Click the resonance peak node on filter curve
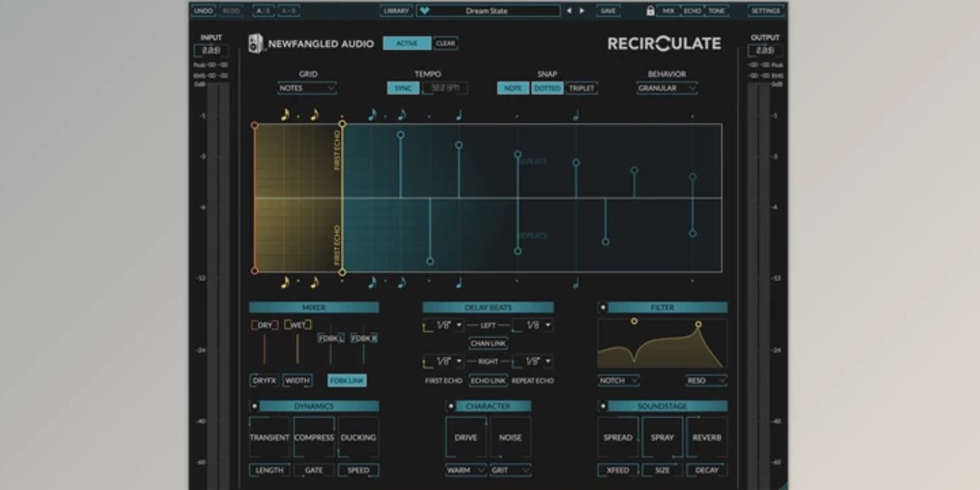The width and height of the screenshot is (980, 490). pos(698,324)
